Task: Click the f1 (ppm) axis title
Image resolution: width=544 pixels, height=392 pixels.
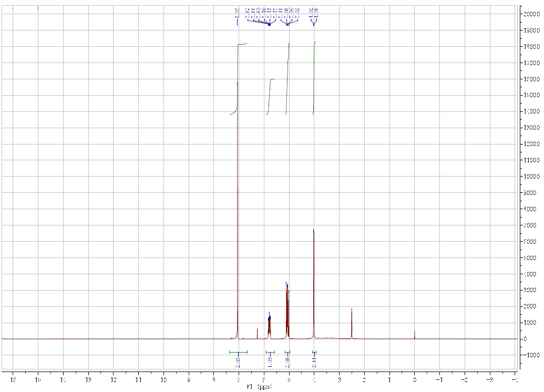Action: 259,387
